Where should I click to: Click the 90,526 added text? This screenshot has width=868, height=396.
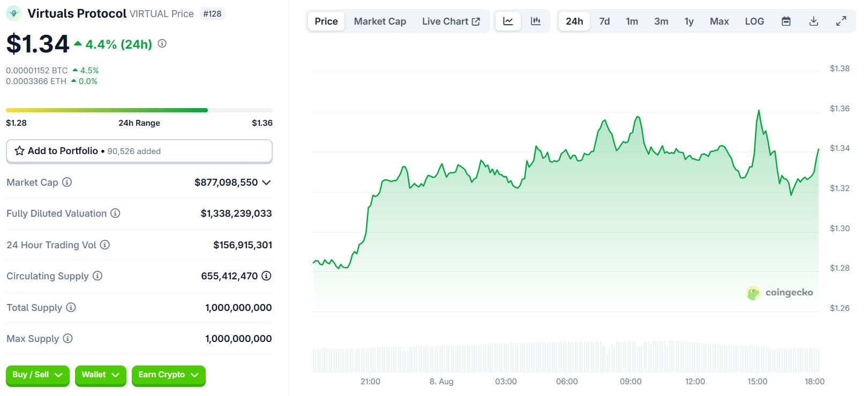coord(134,151)
